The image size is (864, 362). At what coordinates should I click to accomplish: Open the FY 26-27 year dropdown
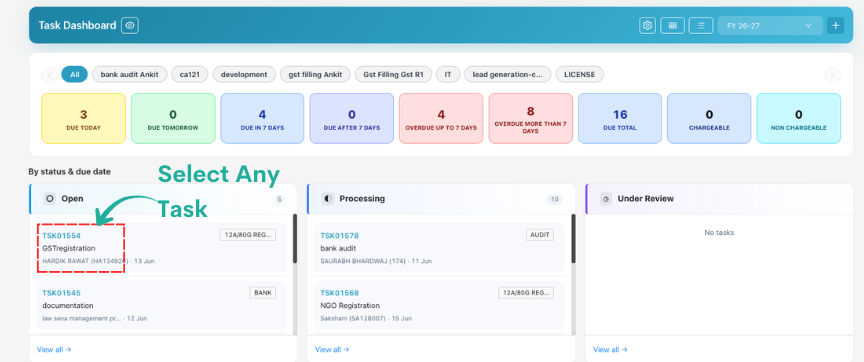770,25
